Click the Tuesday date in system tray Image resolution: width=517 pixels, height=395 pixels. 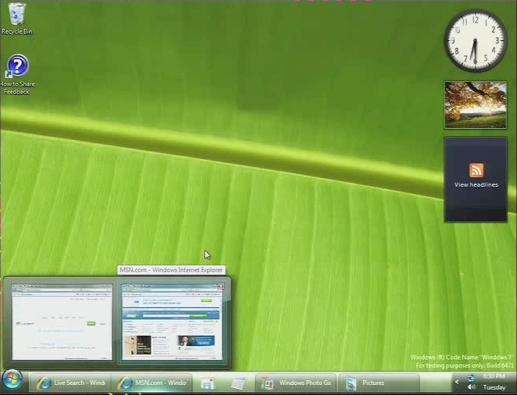(x=494, y=387)
